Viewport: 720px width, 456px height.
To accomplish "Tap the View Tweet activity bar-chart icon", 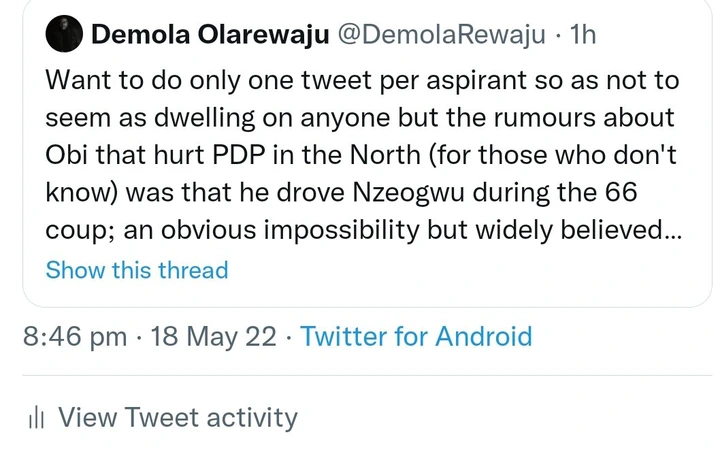I will coord(37,418).
